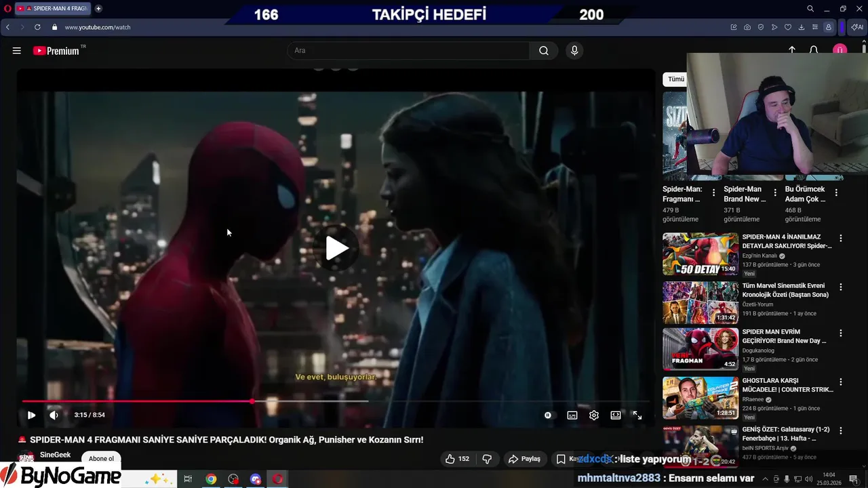This screenshot has width=868, height=488.
Task: Switch to the SPIDER-MAN 4 FRAGM browser tab
Action: 52,8
